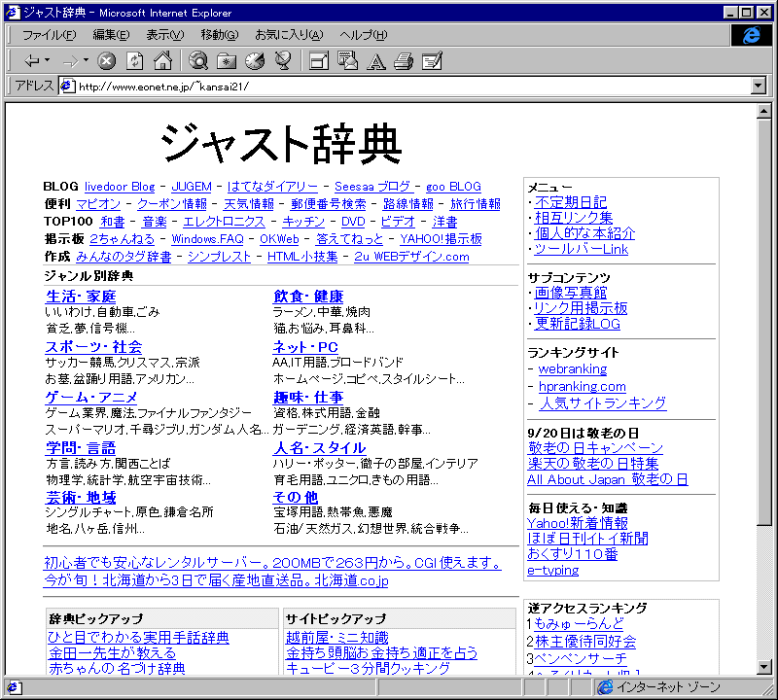
Task: Open the HTML小技集 link
Action: [302, 257]
